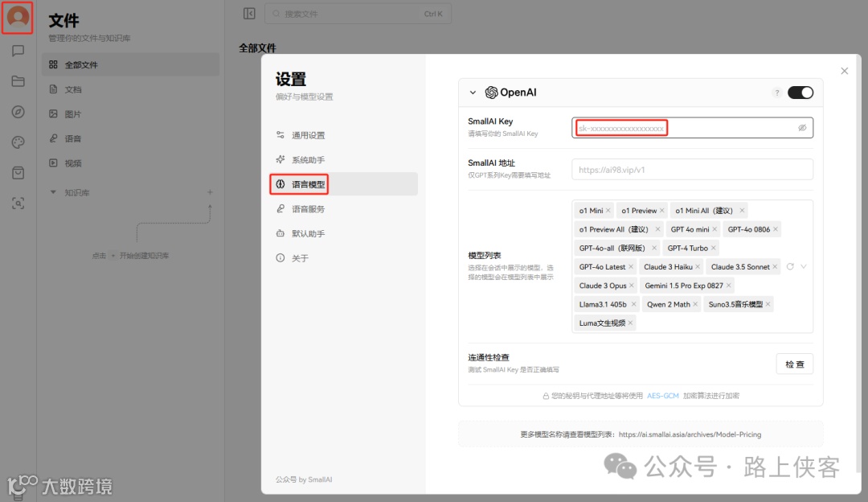868x502 pixels.
Task: Add a knowledge base with plus button
Action: (x=210, y=192)
